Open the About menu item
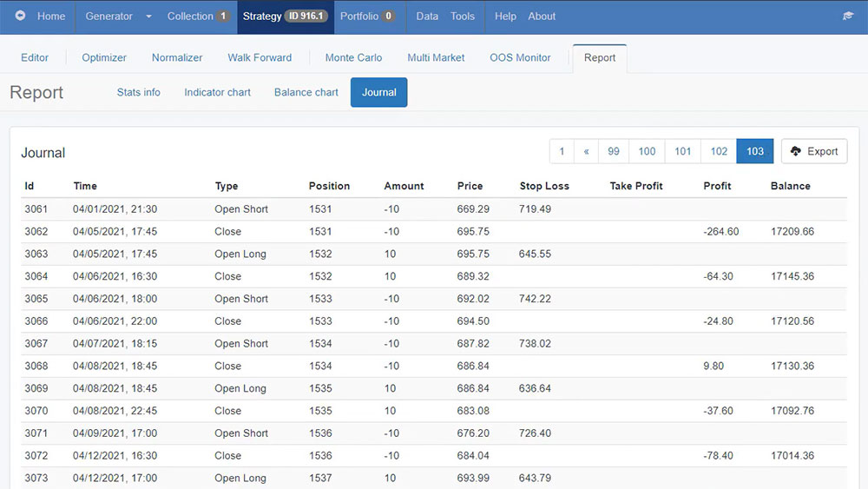Image resolution: width=868 pixels, height=489 pixels. tap(542, 17)
